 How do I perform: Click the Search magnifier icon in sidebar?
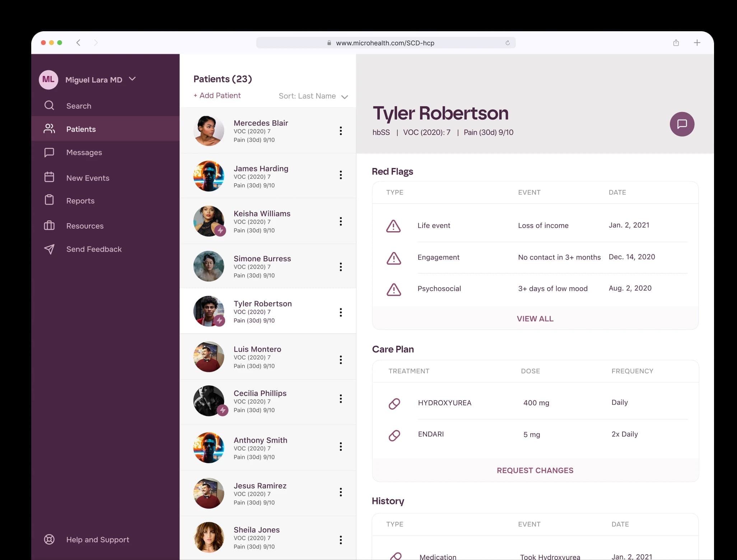(x=49, y=106)
